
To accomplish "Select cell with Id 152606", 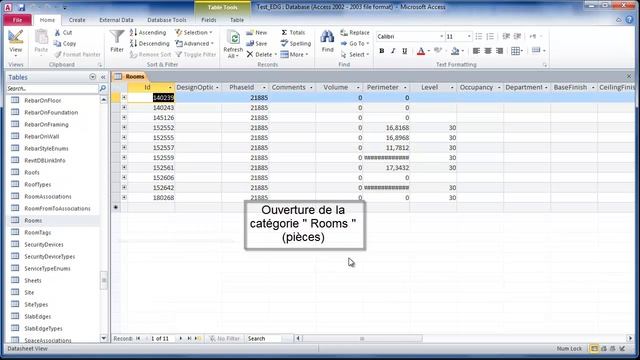I will tap(151, 178).
